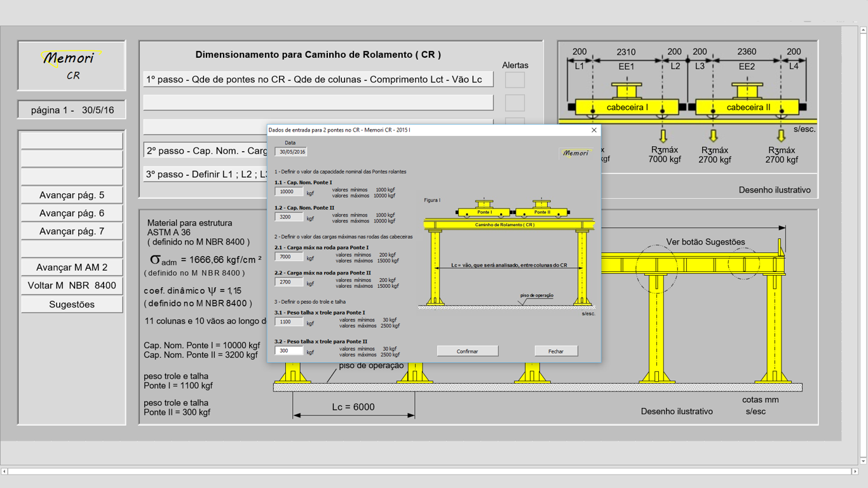The width and height of the screenshot is (868, 488).
Task: Click the 3º passo - Definir L1 row
Action: click(206, 174)
